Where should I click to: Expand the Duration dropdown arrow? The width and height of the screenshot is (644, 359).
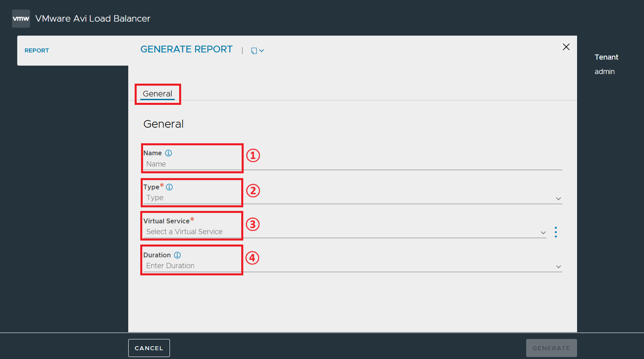pyautogui.click(x=559, y=267)
